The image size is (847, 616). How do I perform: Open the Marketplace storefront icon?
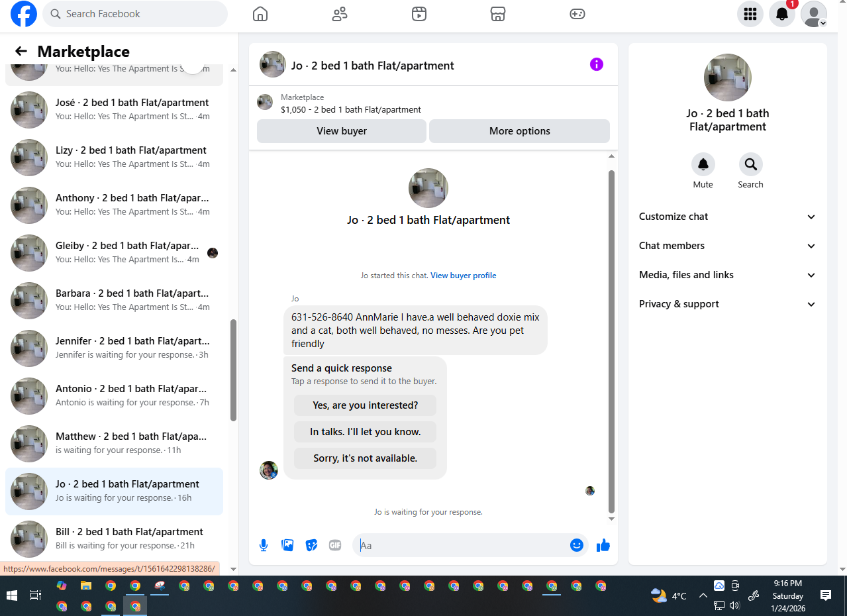498,14
